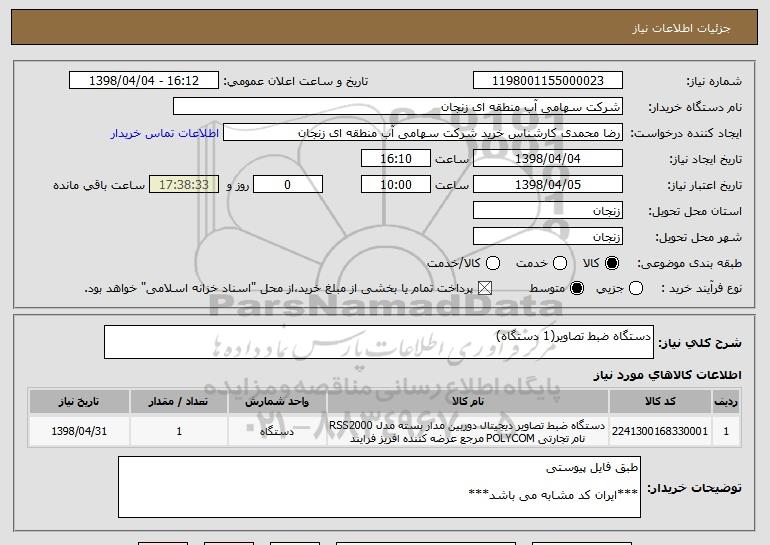Click اطلاعات کالاهای مورد نیاز section heading
Screen dimensions: 770x545
point(667,375)
